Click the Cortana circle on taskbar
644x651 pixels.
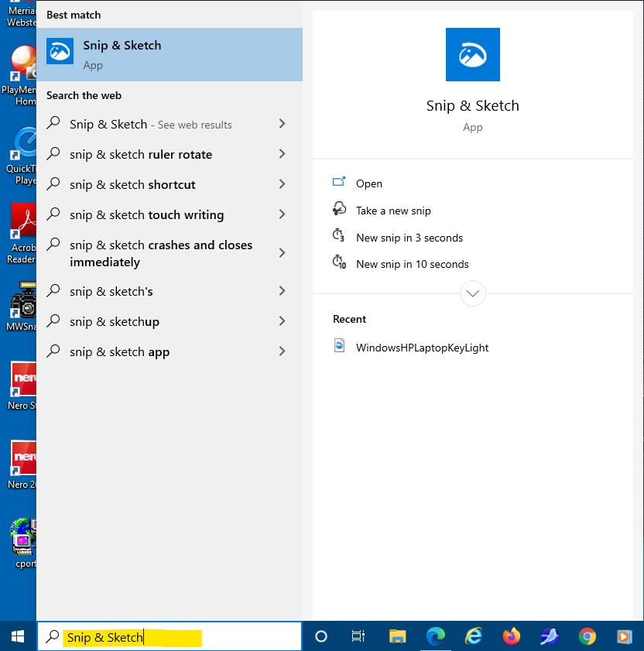pyautogui.click(x=321, y=636)
